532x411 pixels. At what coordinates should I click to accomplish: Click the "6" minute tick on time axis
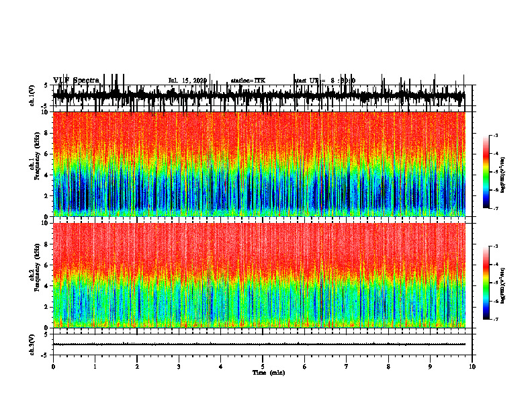[x=305, y=367]
